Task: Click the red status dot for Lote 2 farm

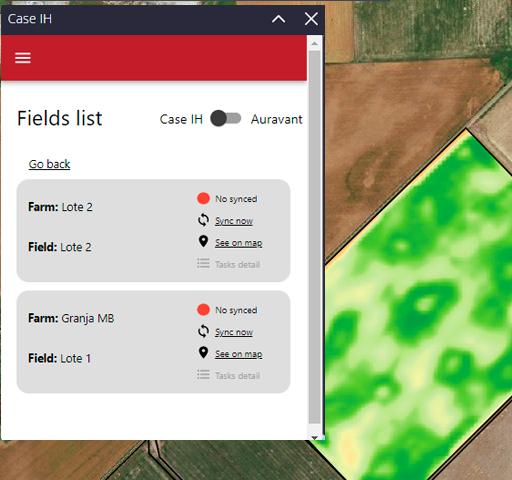Action: pyautogui.click(x=203, y=198)
